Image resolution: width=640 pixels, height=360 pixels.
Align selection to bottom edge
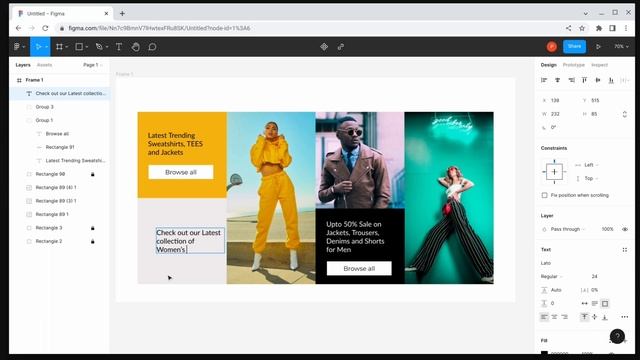coord(611,80)
